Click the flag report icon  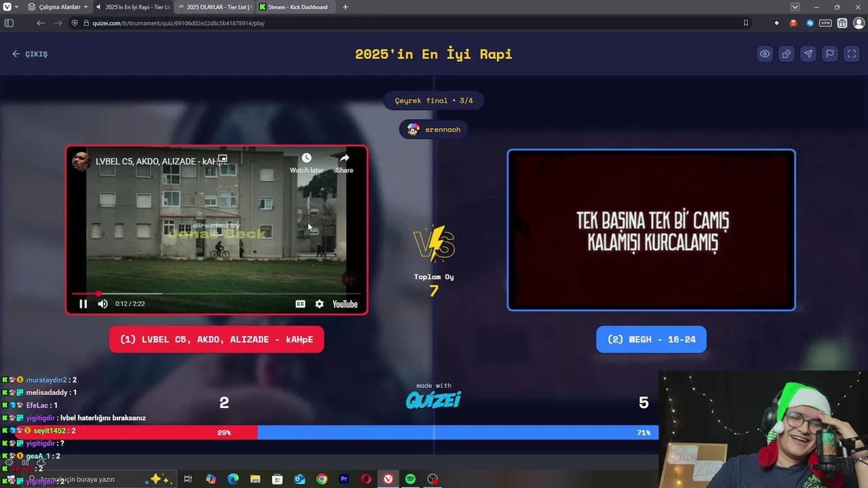point(829,54)
